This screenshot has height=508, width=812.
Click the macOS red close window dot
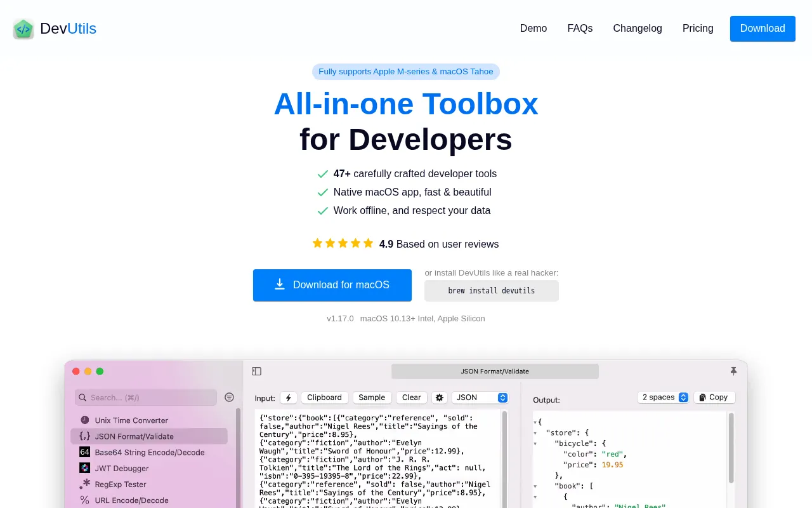click(76, 371)
